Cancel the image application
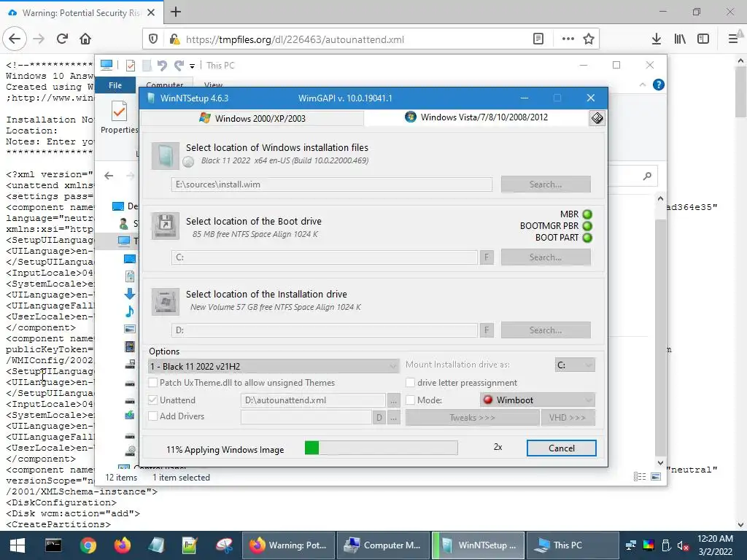This screenshot has width=747, height=560. 561,448
